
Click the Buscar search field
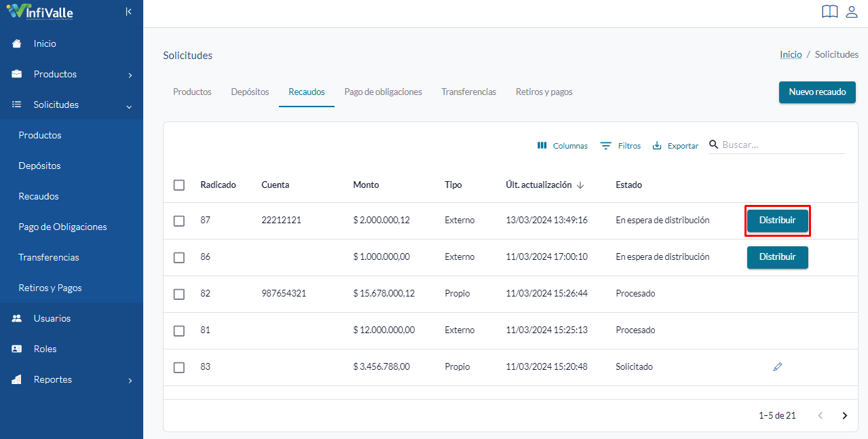pyautogui.click(x=783, y=145)
